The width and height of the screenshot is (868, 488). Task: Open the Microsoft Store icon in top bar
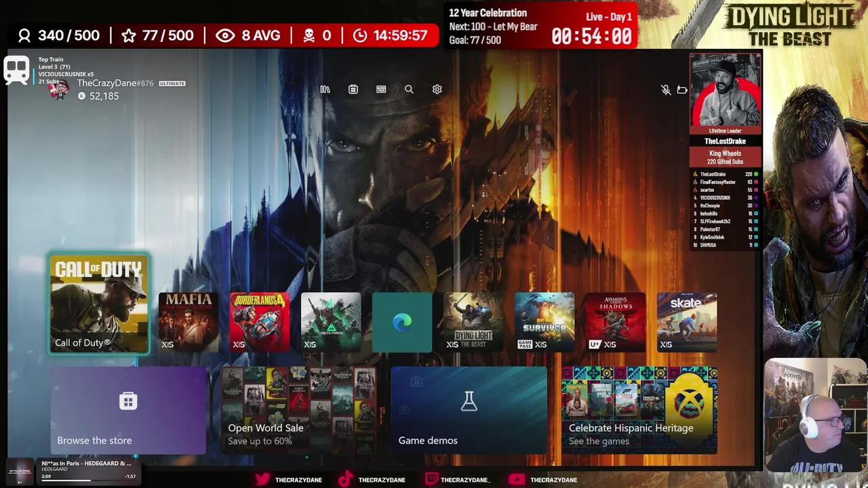pos(353,89)
